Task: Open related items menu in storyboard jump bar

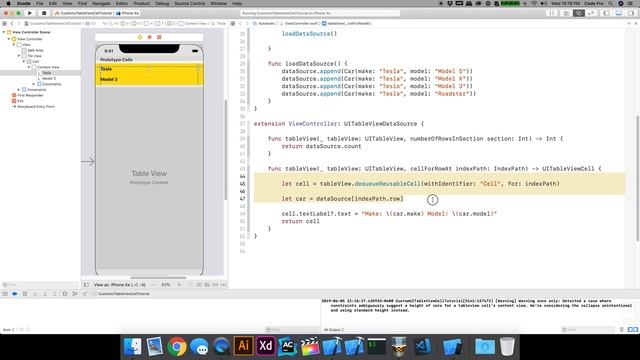Action: 4,24
